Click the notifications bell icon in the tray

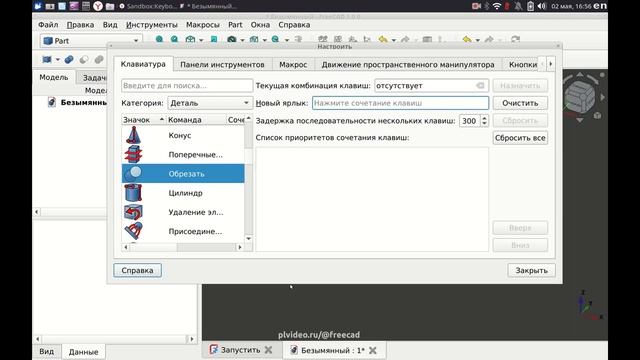point(518,6)
